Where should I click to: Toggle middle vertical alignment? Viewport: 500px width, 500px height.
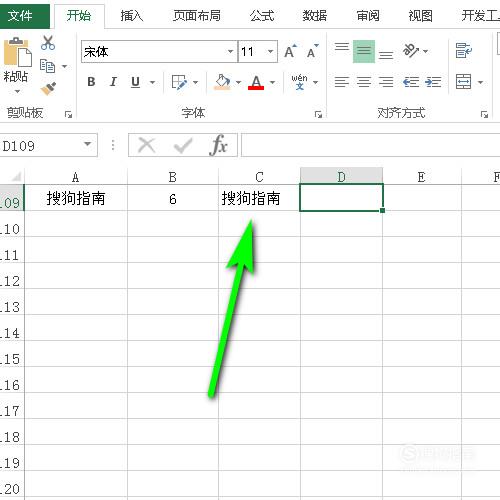click(364, 51)
